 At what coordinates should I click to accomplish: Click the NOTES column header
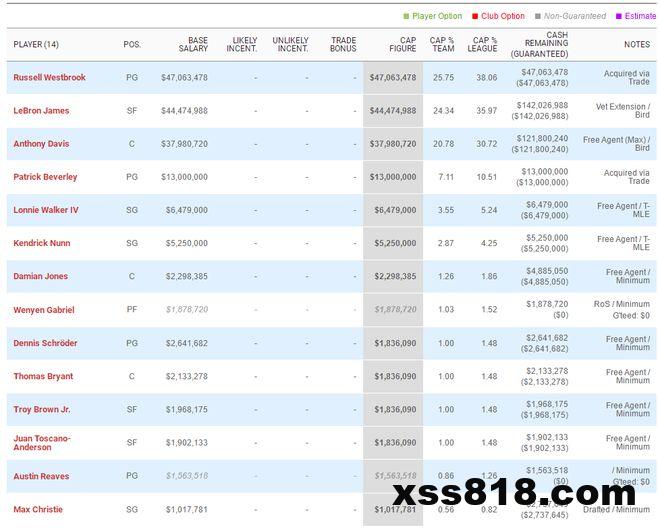click(637, 45)
